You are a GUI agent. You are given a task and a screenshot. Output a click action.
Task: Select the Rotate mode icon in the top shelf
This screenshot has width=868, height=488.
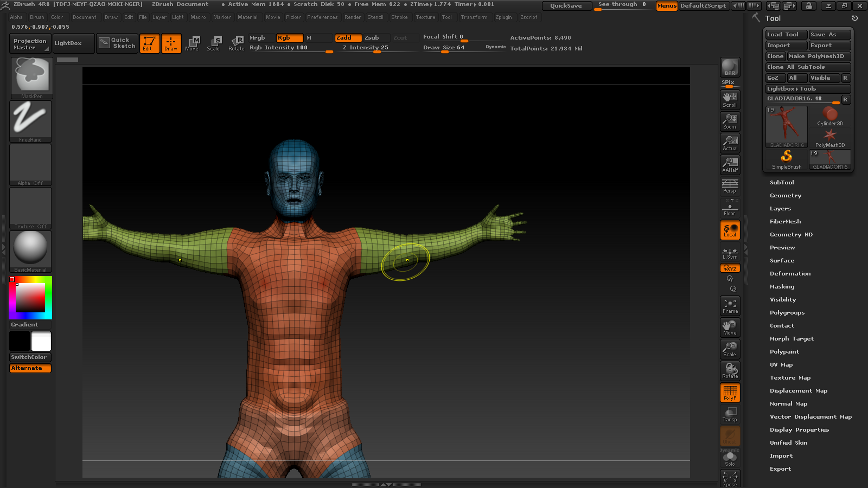236,43
